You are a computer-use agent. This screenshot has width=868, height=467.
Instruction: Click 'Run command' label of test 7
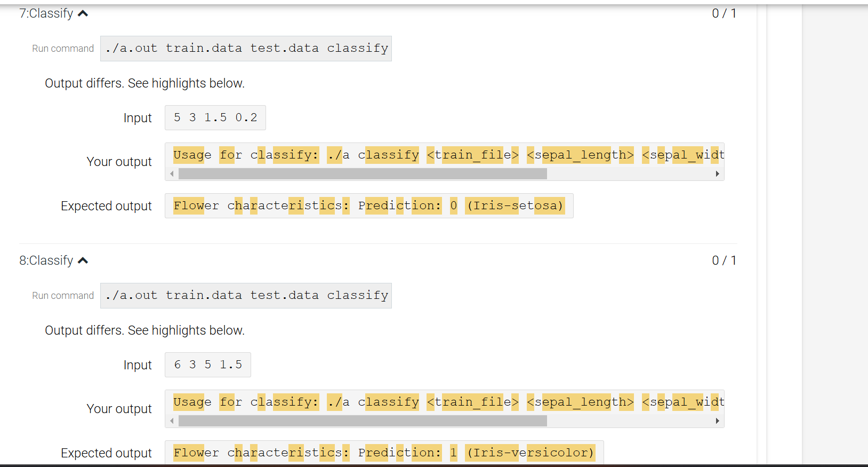point(63,49)
